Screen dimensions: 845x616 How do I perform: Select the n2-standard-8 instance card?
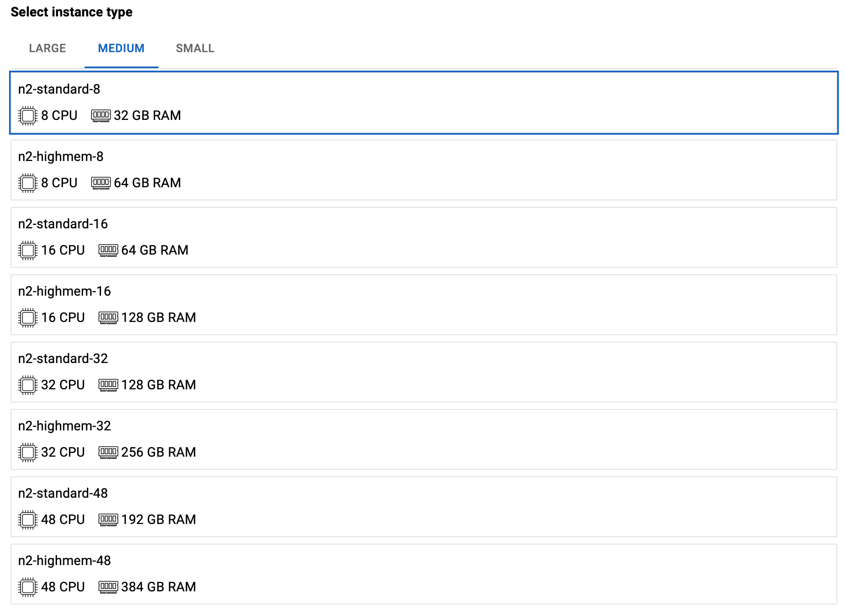pyautogui.click(x=424, y=103)
